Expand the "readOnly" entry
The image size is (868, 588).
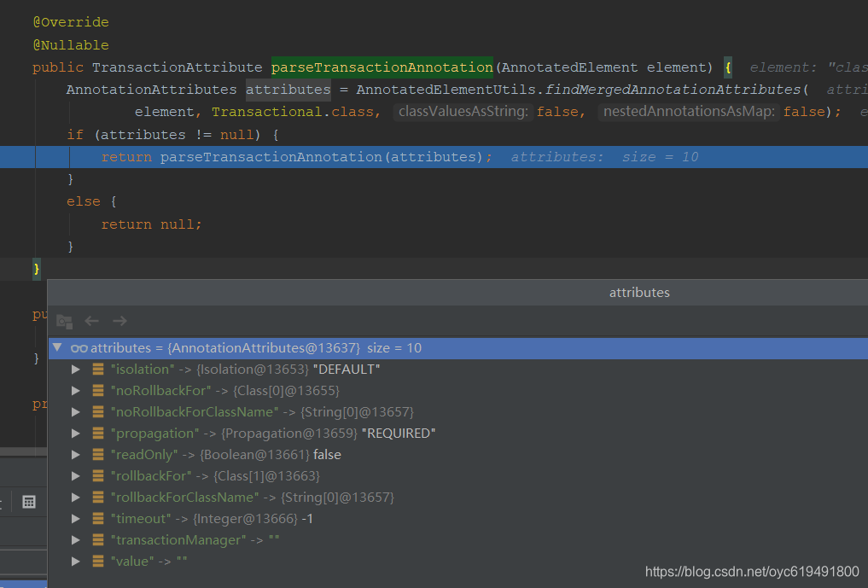point(76,455)
